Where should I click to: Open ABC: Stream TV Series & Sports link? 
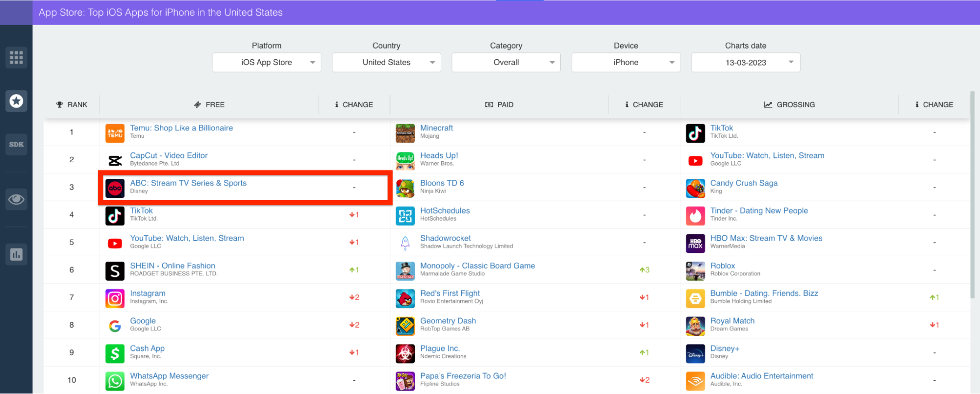pos(188,183)
